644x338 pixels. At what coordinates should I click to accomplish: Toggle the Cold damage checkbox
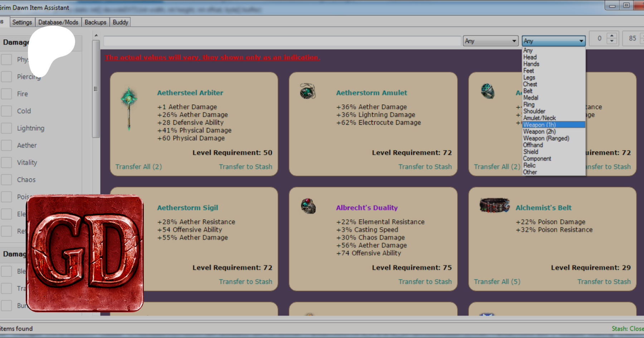point(6,111)
